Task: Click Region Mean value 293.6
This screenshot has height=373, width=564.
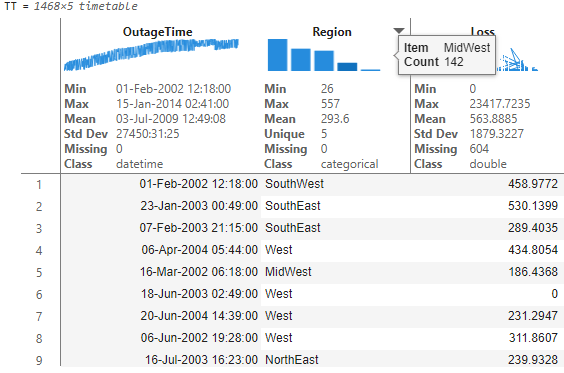Action: (335, 119)
